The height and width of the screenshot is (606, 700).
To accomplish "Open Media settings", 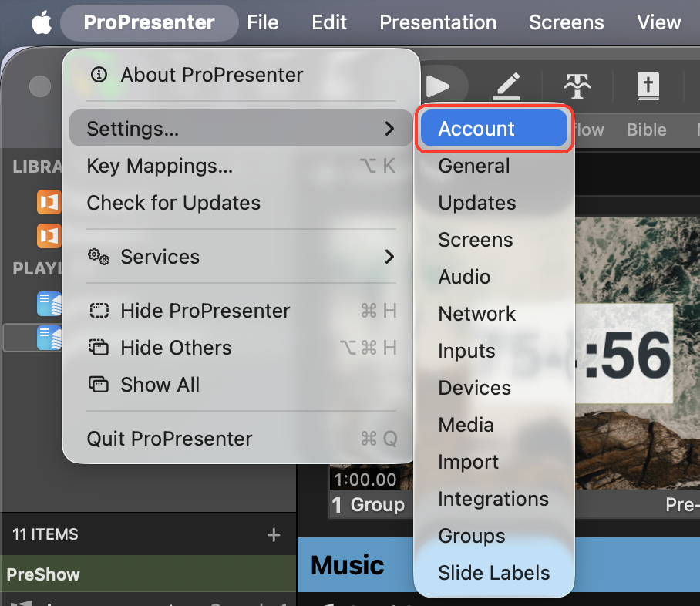I will [x=493, y=425].
